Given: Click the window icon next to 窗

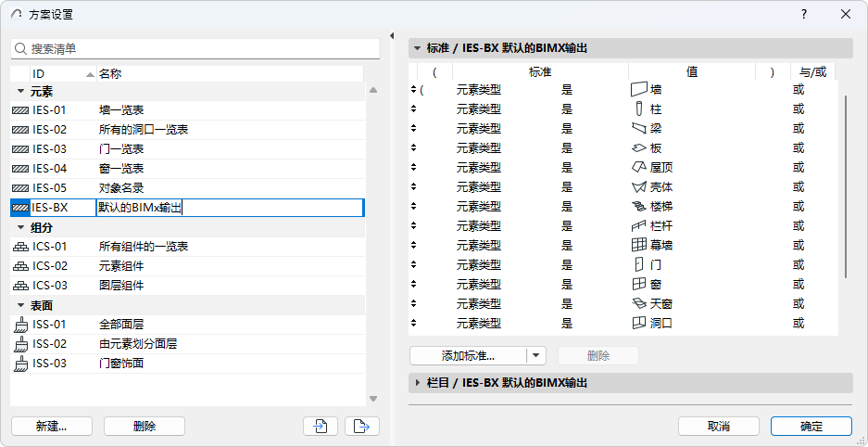Looking at the screenshot, I should [x=639, y=284].
